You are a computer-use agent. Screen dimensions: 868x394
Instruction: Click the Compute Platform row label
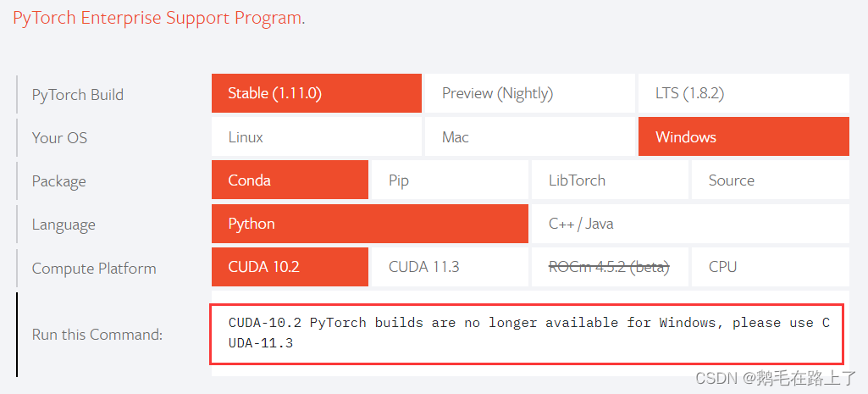click(x=93, y=269)
